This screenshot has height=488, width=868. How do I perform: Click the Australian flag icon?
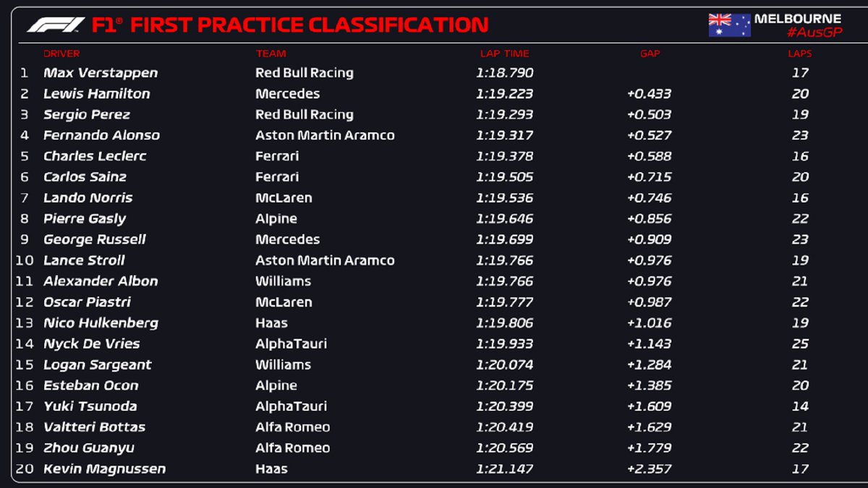pyautogui.click(x=729, y=25)
